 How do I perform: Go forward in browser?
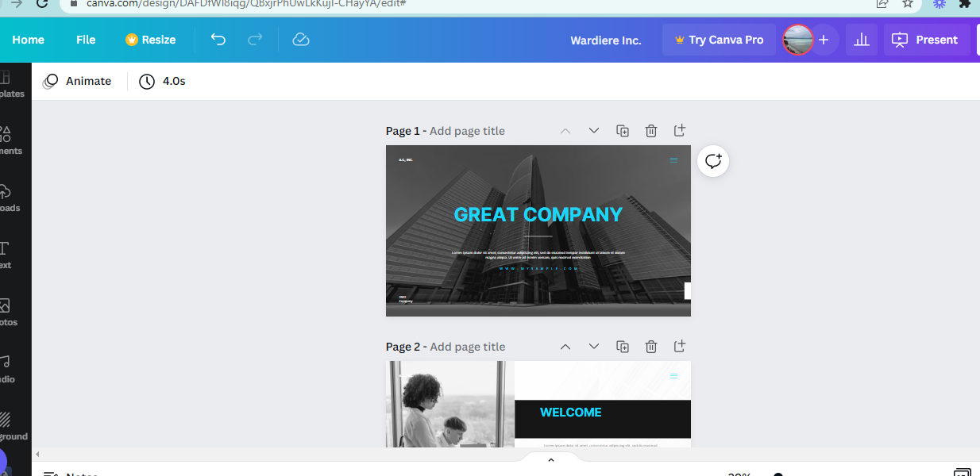pos(17,3)
